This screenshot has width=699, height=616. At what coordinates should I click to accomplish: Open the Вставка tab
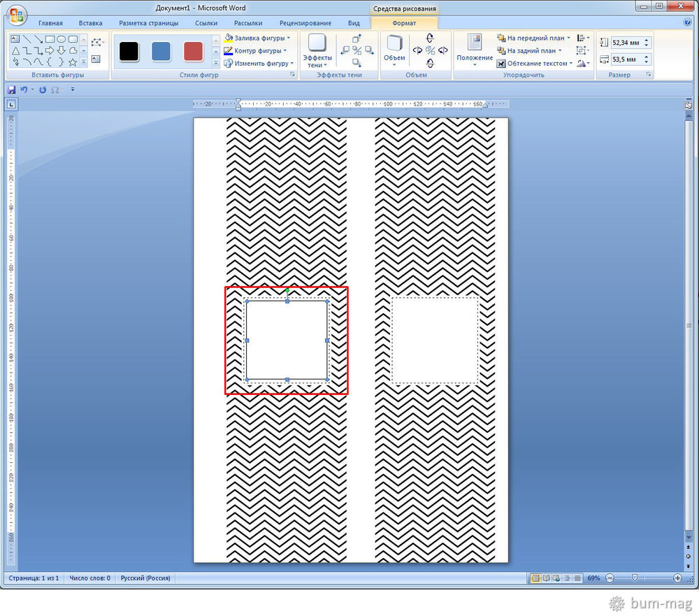pos(90,23)
